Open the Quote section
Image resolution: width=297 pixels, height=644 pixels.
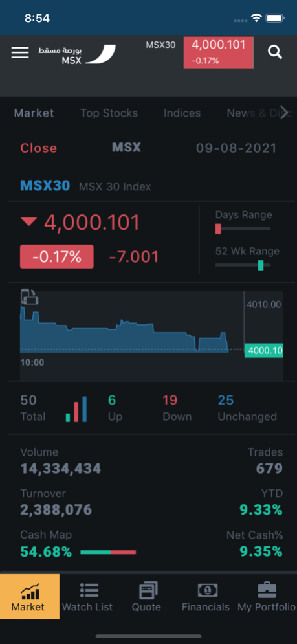click(146, 596)
